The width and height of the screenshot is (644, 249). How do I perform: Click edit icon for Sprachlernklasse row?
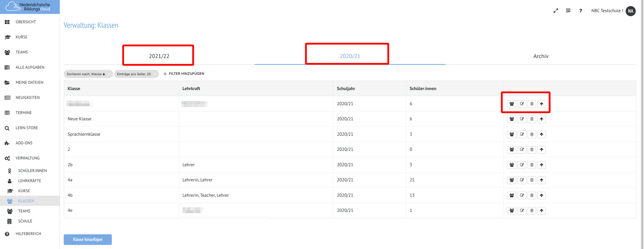point(522,134)
